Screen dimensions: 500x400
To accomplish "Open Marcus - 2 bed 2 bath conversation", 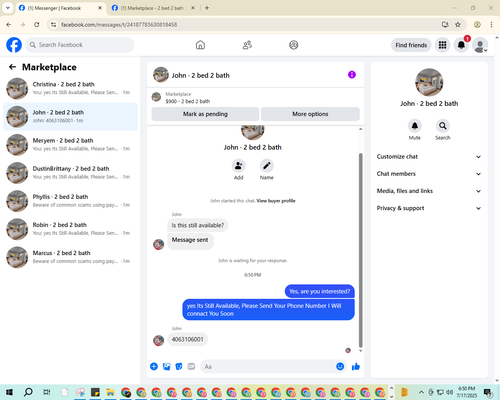I will 70,257.
